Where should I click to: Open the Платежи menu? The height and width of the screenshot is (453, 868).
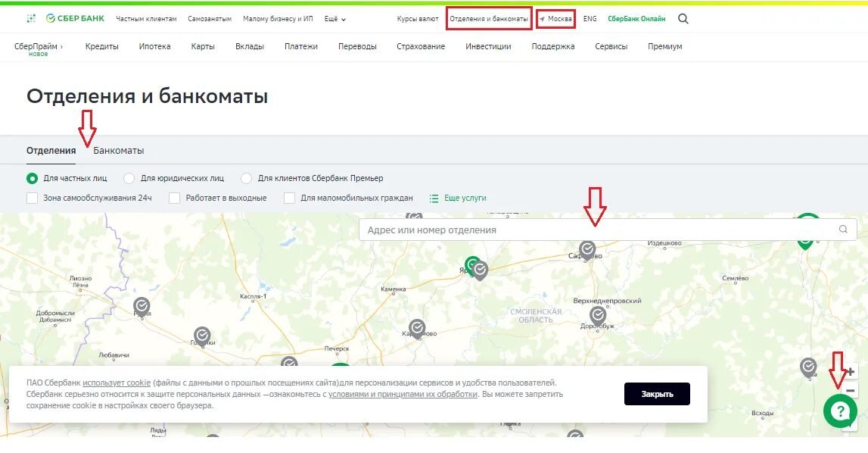[x=301, y=46]
